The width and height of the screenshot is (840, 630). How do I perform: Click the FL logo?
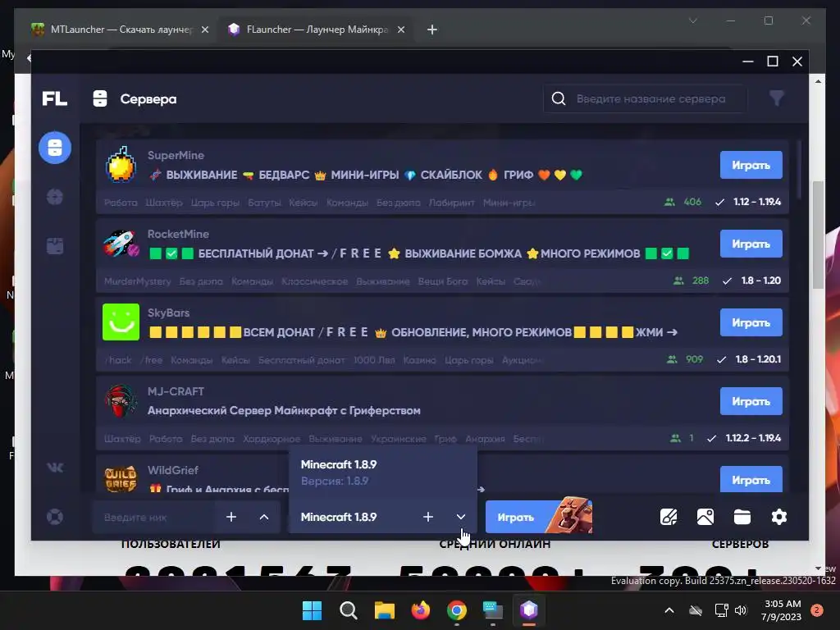pos(55,98)
